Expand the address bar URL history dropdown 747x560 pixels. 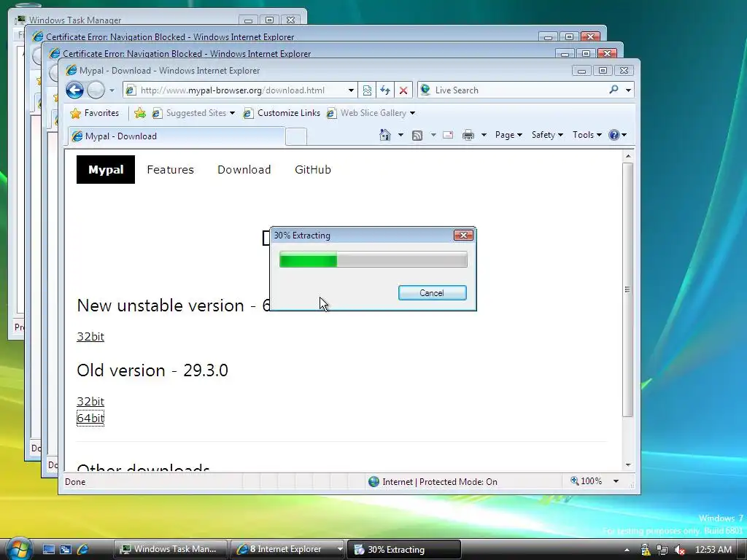pos(351,90)
